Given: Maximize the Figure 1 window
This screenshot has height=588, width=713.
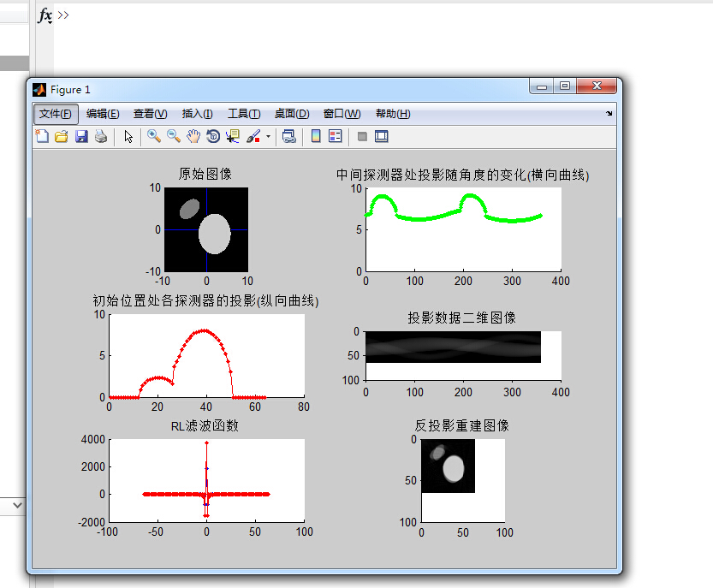Looking at the screenshot, I should click(565, 86).
